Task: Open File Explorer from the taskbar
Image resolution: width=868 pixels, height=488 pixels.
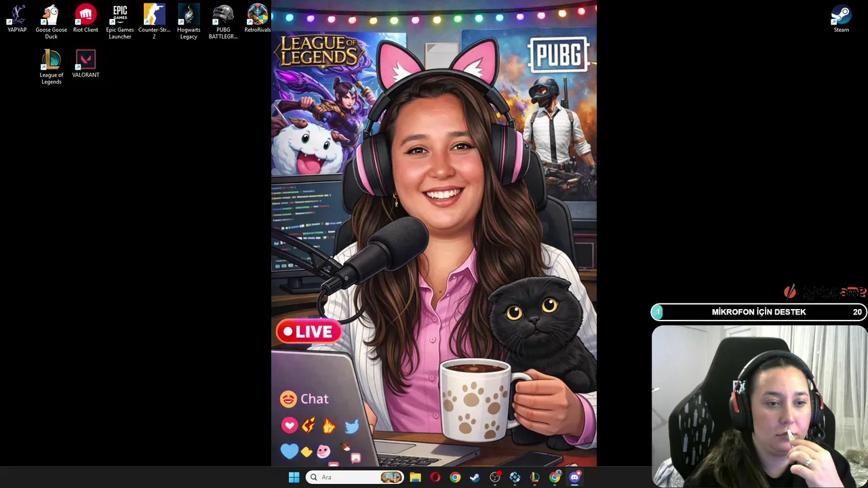Action: click(x=415, y=477)
